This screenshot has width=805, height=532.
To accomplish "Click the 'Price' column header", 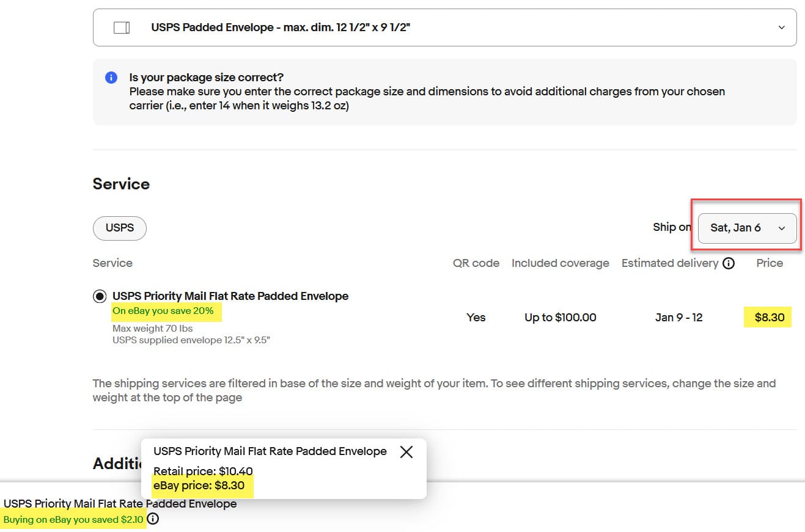I will 770,263.
